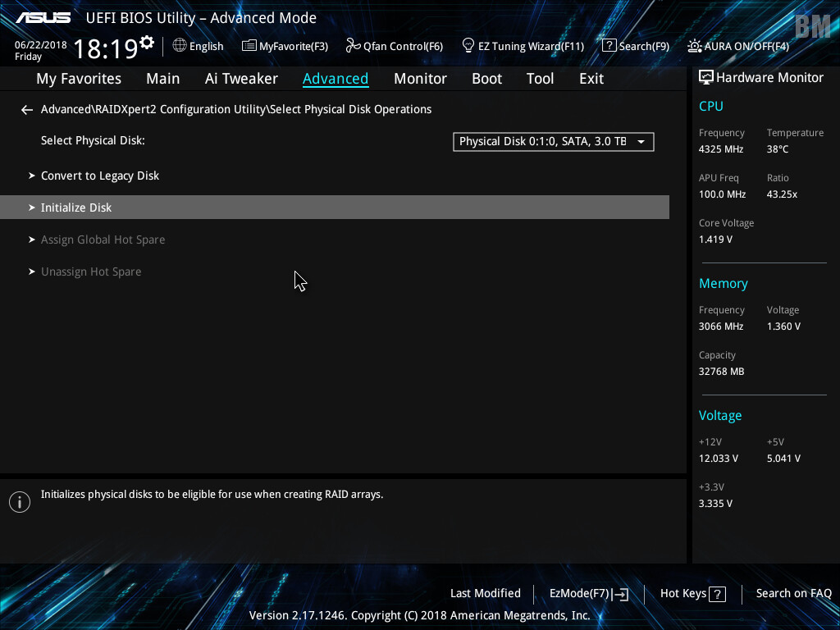Go to the Ai Tweaker tab
Screen dimensions: 840x630
click(241, 78)
